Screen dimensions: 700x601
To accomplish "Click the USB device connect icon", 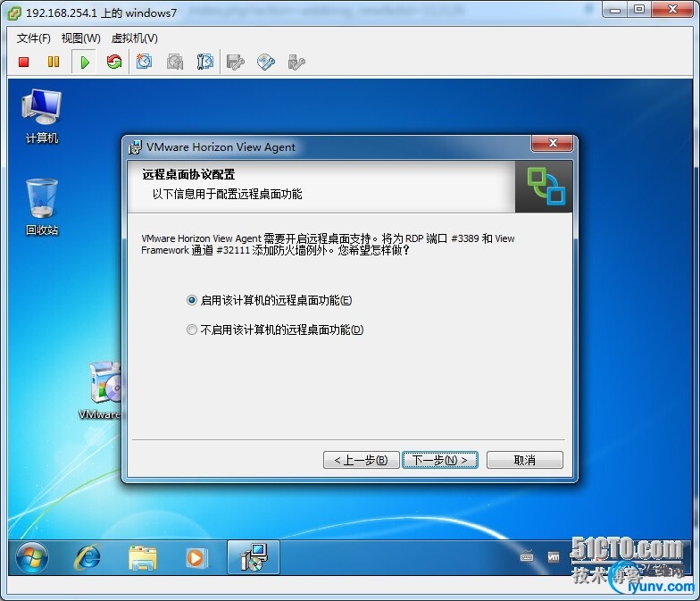I will coord(296,63).
